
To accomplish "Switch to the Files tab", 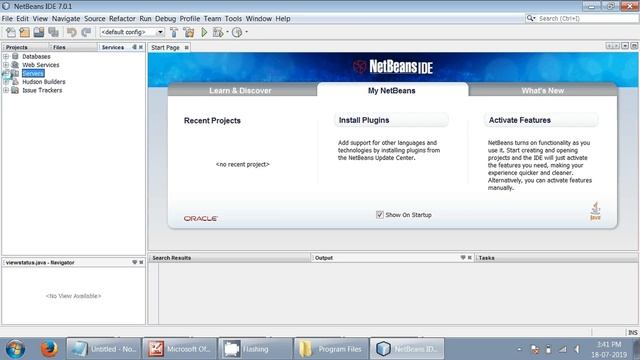I will pyautogui.click(x=59, y=47).
